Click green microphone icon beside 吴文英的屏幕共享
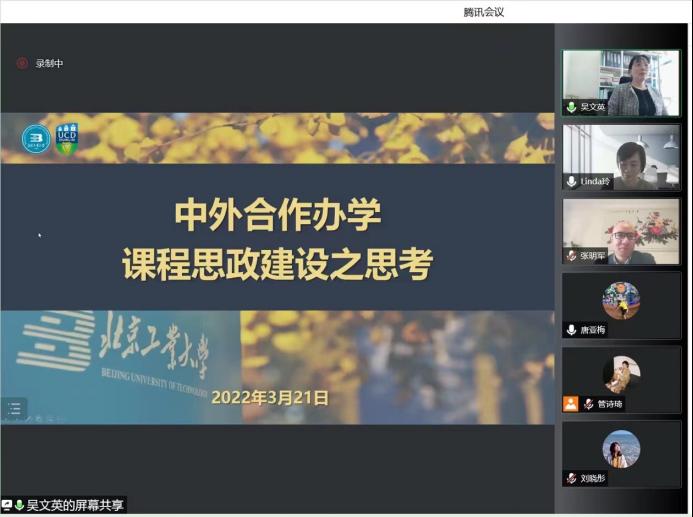This screenshot has width=693, height=517. pyautogui.click(x=19, y=505)
